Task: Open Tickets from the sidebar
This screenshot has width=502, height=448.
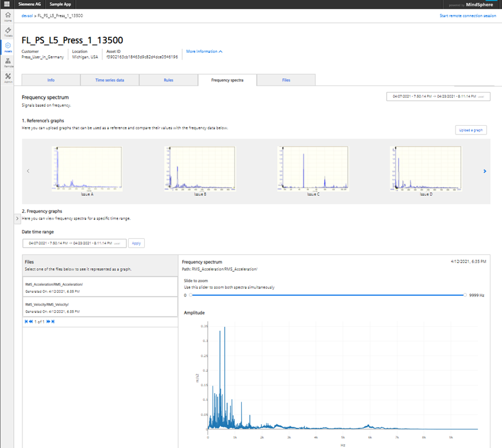Action: click(x=8, y=32)
